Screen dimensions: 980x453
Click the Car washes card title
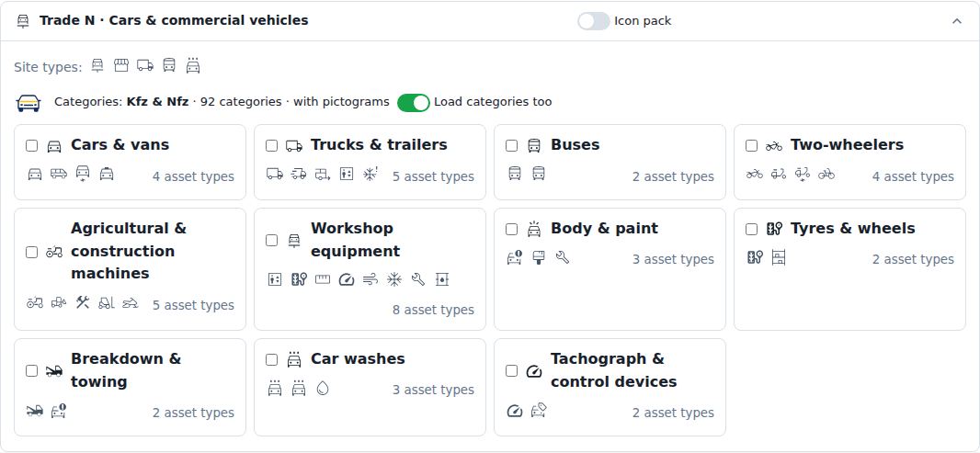coord(358,358)
